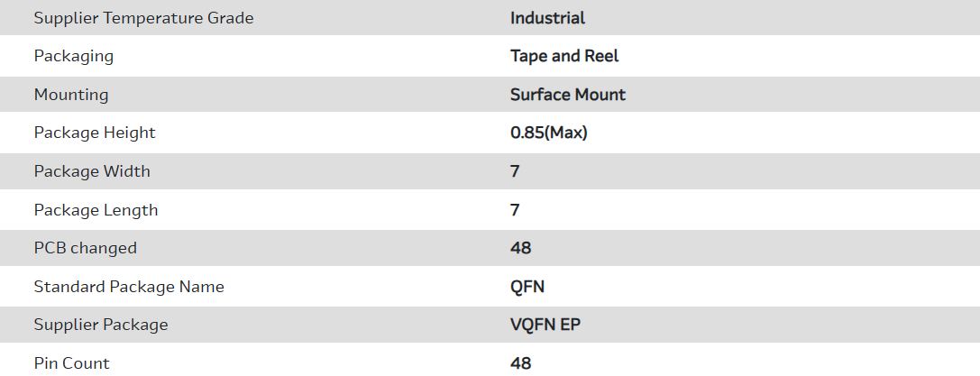Click the Pin Count label

tap(72, 363)
